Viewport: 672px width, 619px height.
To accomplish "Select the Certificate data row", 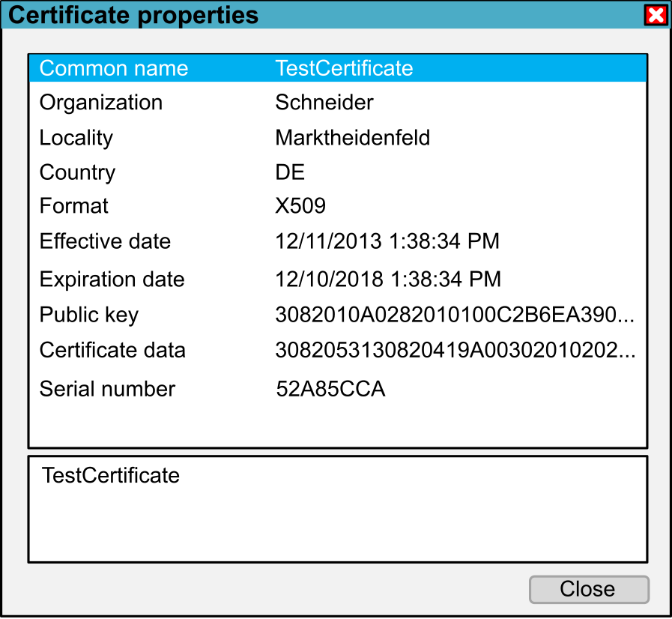I will 338,350.
